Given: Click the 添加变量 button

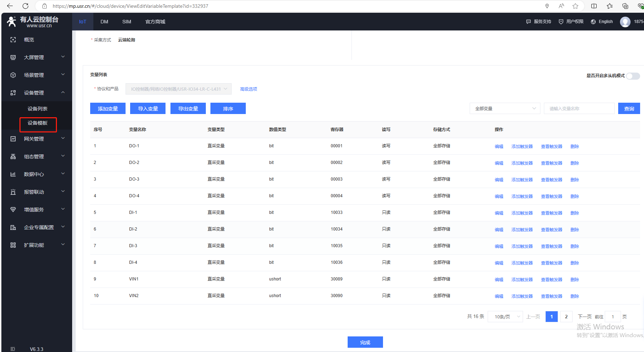Looking at the screenshot, I should [108, 109].
